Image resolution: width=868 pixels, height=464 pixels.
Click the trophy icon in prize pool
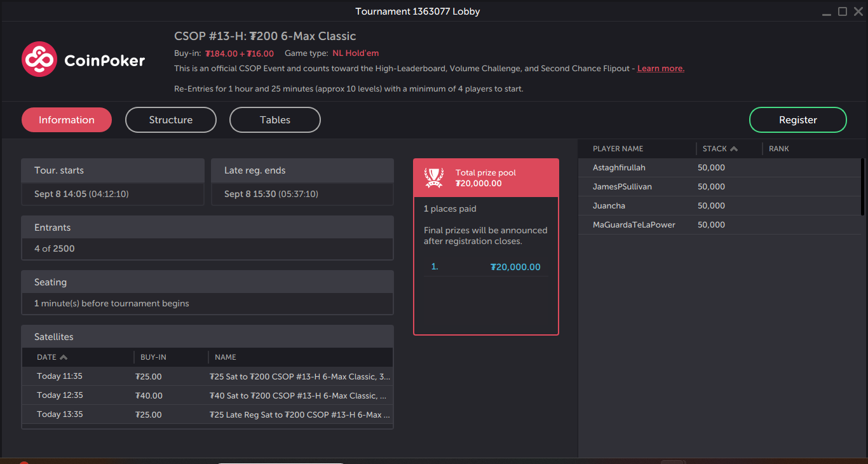[434, 178]
